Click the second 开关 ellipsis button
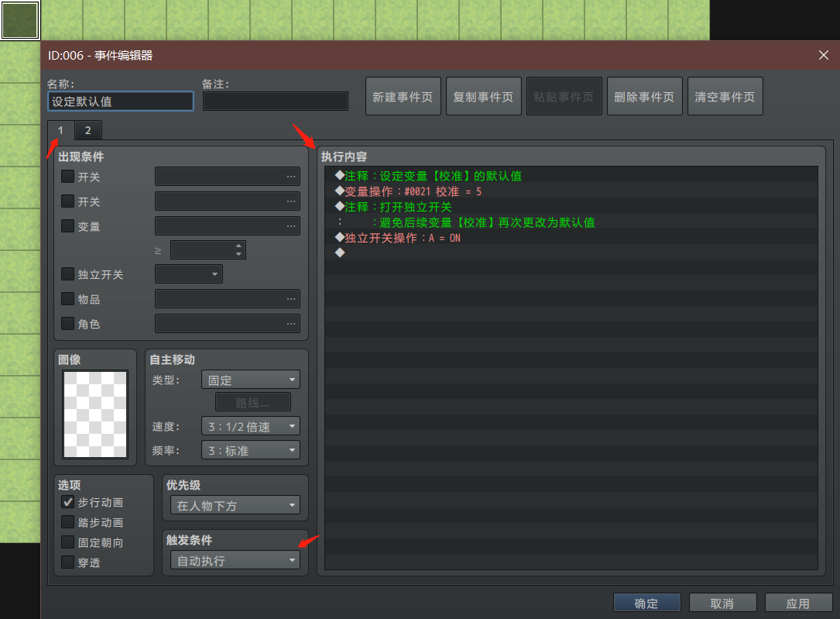The height and width of the screenshot is (619, 840). (291, 201)
